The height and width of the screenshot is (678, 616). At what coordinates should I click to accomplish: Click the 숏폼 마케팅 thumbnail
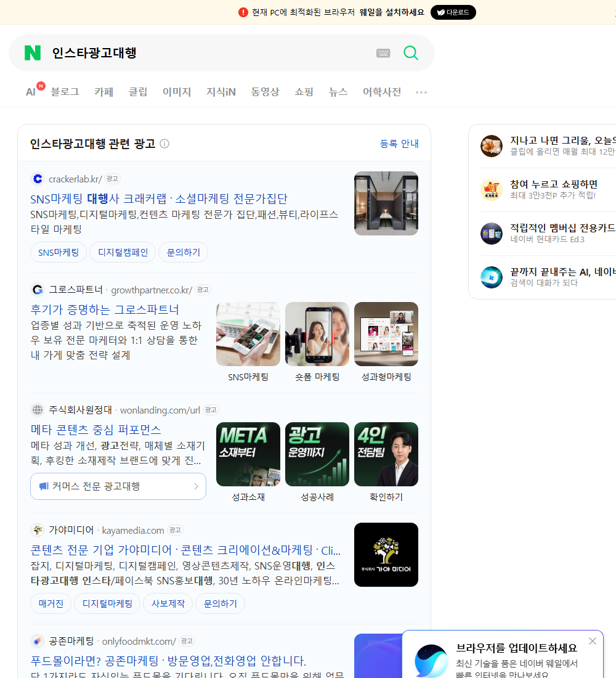tap(317, 334)
